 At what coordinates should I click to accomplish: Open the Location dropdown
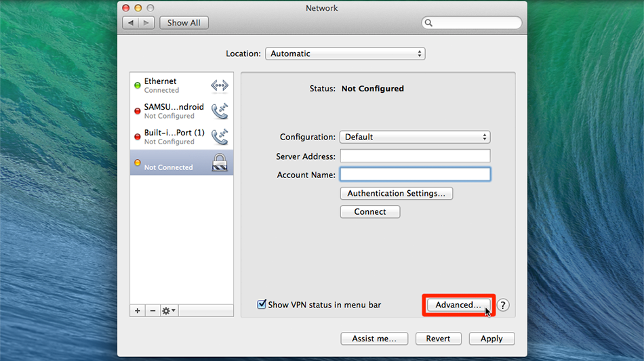tap(344, 54)
